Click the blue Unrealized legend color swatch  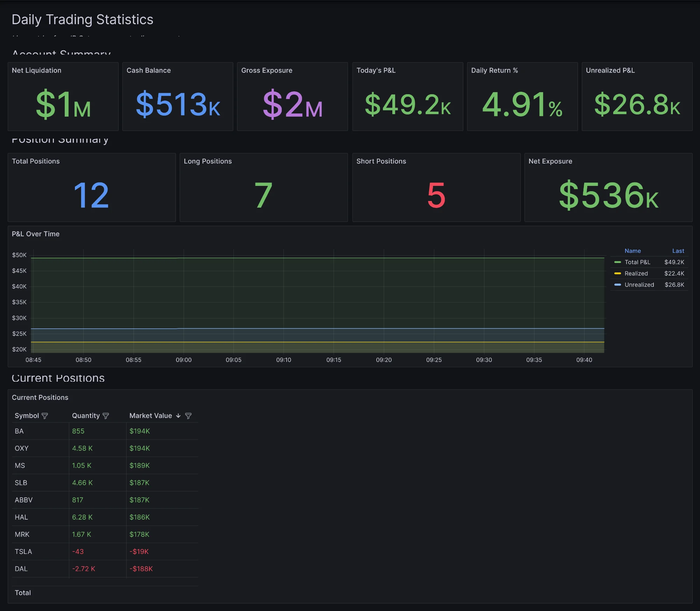pos(617,285)
